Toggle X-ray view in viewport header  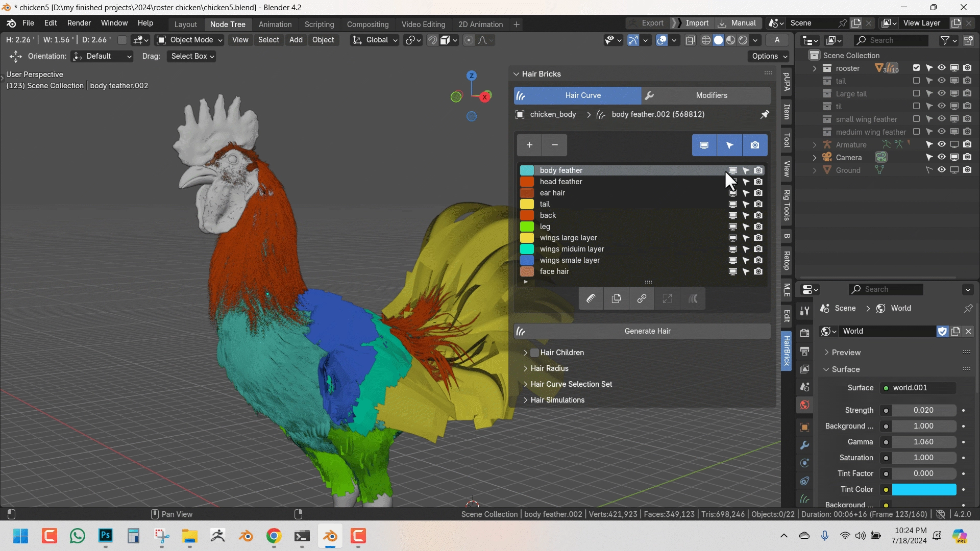coord(690,40)
